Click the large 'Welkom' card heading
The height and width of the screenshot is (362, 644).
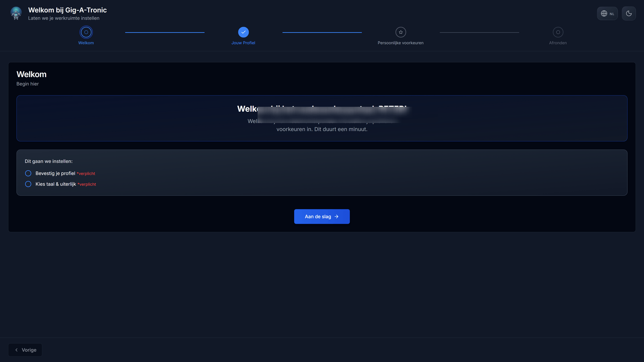point(32,74)
